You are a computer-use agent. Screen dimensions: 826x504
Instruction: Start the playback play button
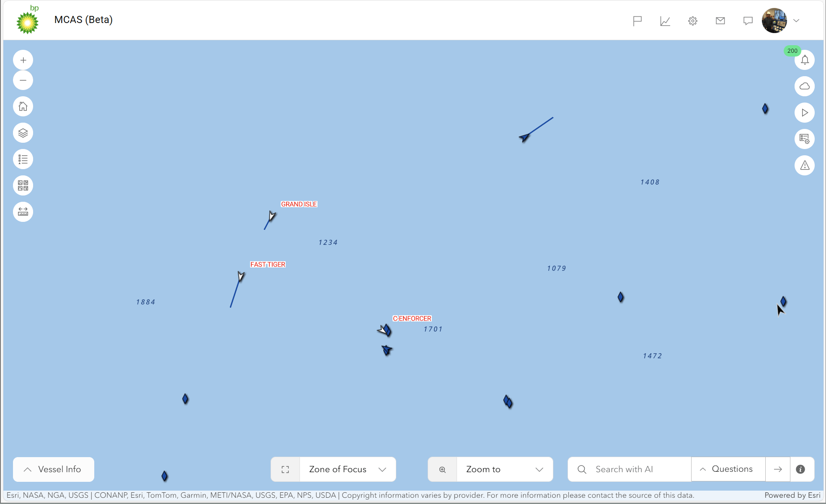(804, 113)
